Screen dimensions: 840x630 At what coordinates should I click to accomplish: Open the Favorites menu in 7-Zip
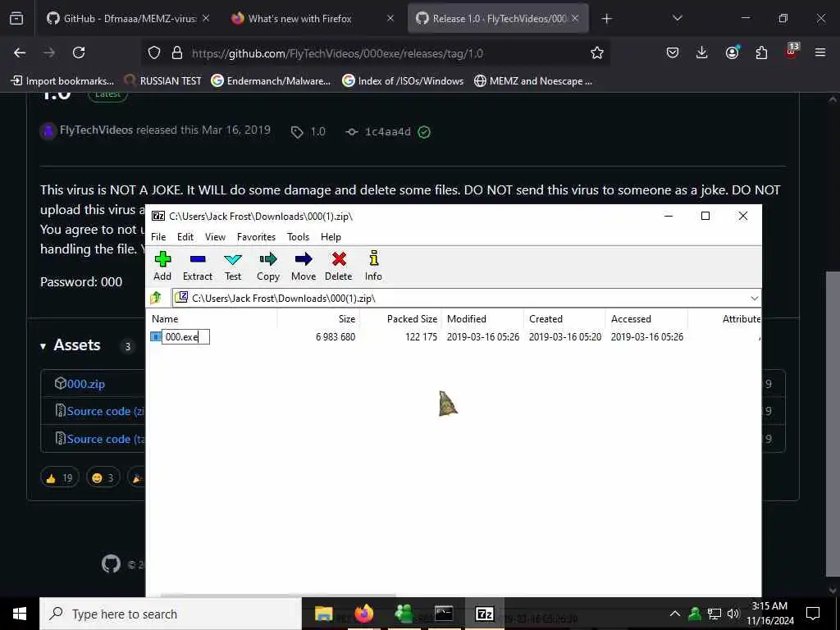coord(256,237)
